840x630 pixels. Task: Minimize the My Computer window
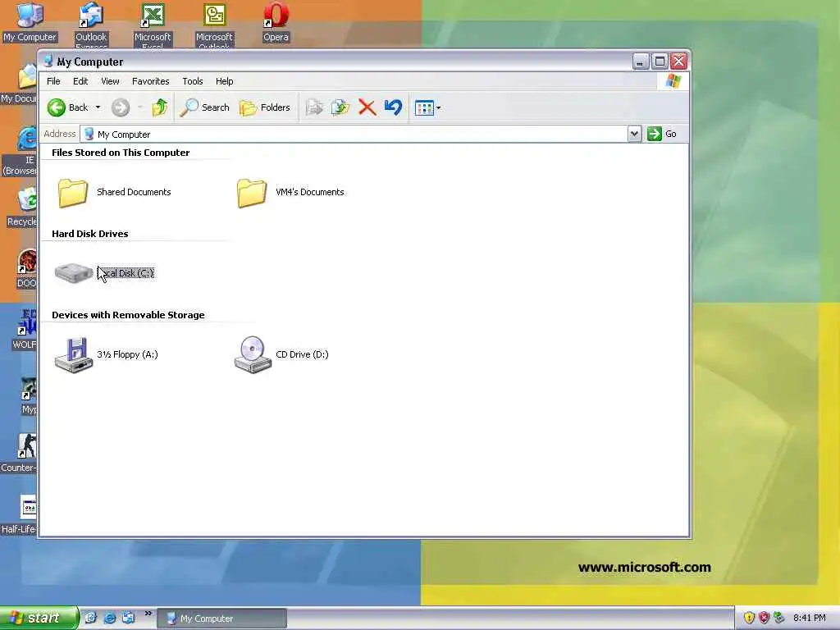point(640,62)
